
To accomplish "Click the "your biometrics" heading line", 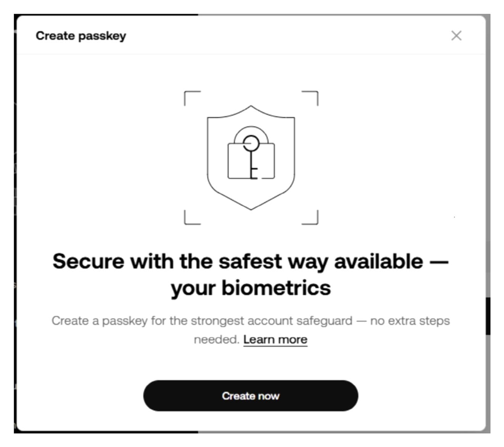I will [x=251, y=288].
